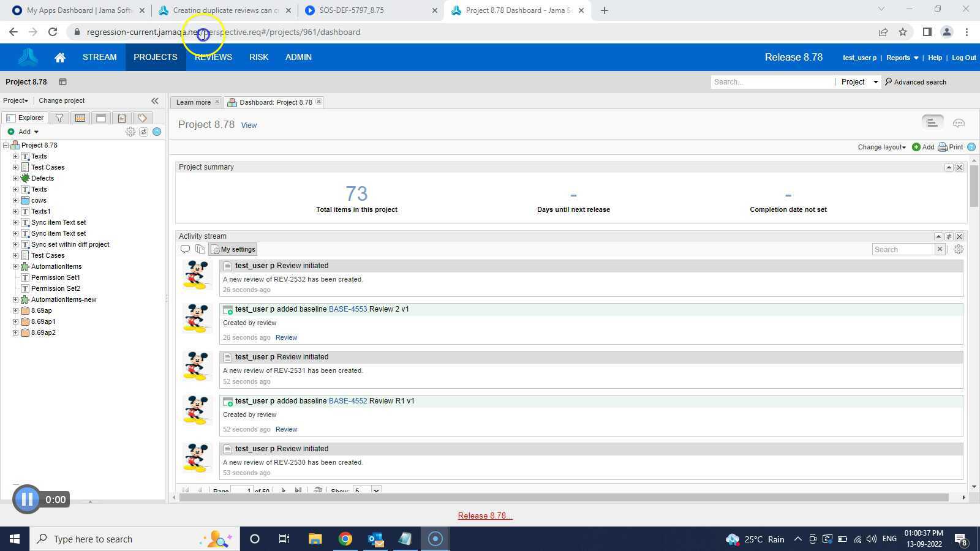Screen dimensions: 980x551
Task: Expand the Test Cases tree item
Action: pos(15,167)
